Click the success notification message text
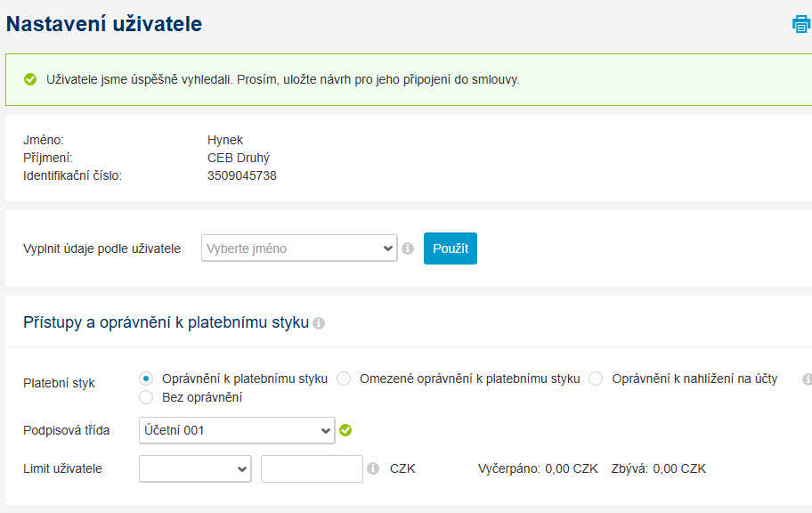This screenshot has width=812, height=513. click(x=283, y=79)
